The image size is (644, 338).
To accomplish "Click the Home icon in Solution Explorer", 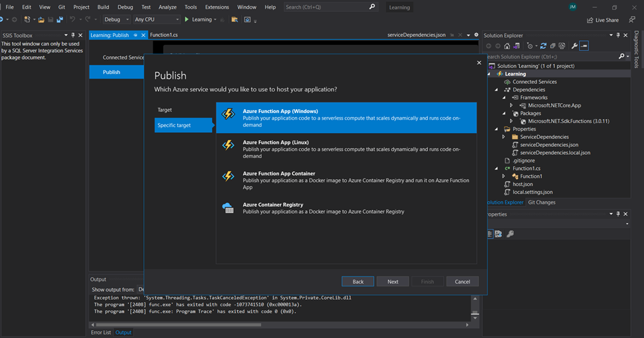I will 507,46.
